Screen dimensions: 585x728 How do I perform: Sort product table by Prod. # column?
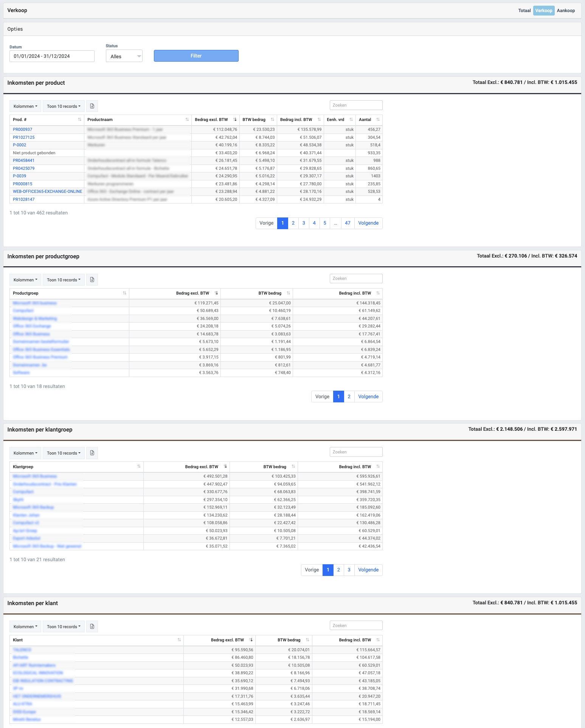pos(47,120)
